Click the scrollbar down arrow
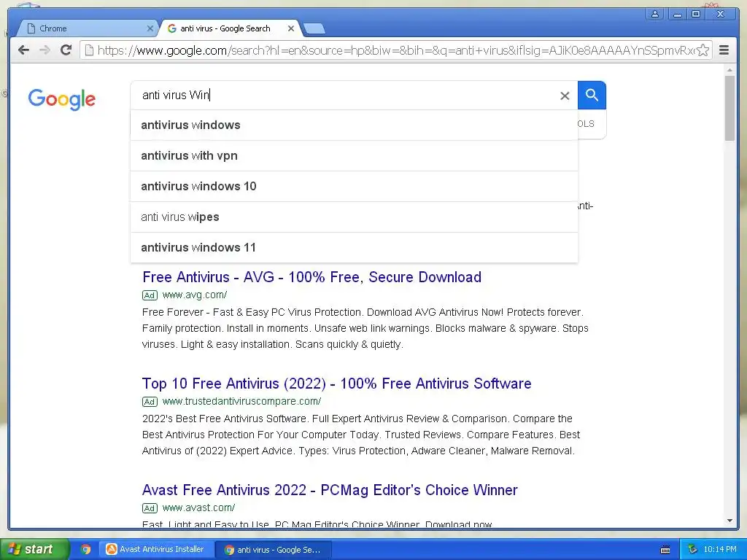The height and width of the screenshot is (560, 747). [x=729, y=521]
